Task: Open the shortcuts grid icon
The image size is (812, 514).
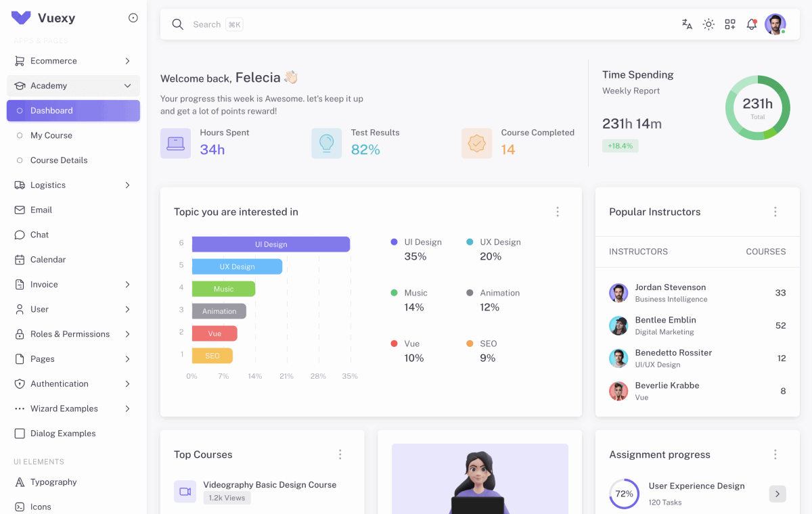Action: pyautogui.click(x=729, y=24)
